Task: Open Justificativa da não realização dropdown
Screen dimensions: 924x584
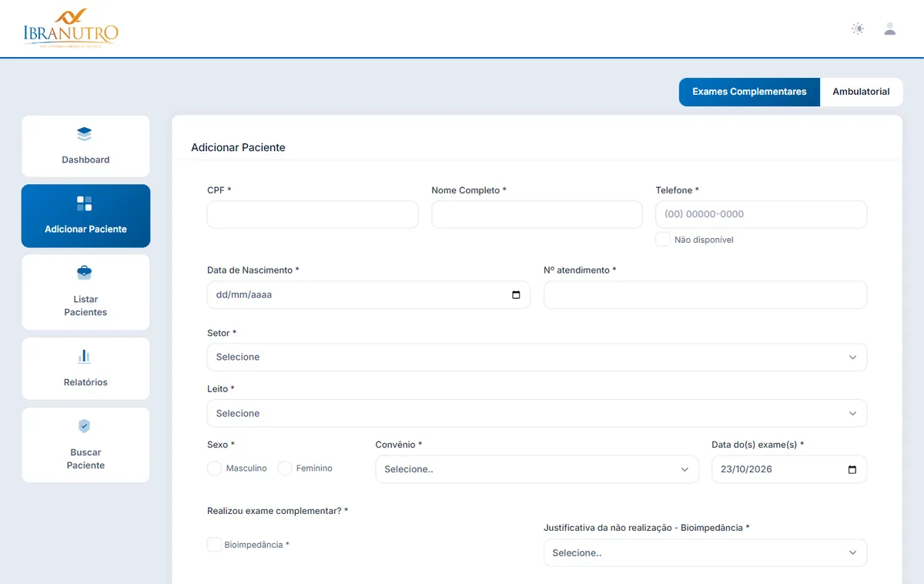Action: (705, 553)
